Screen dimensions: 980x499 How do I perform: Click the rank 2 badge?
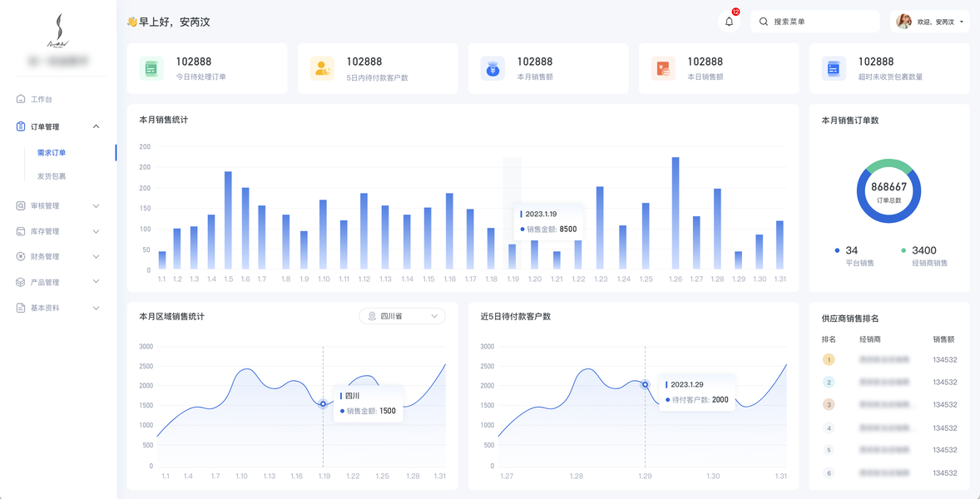(829, 383)
